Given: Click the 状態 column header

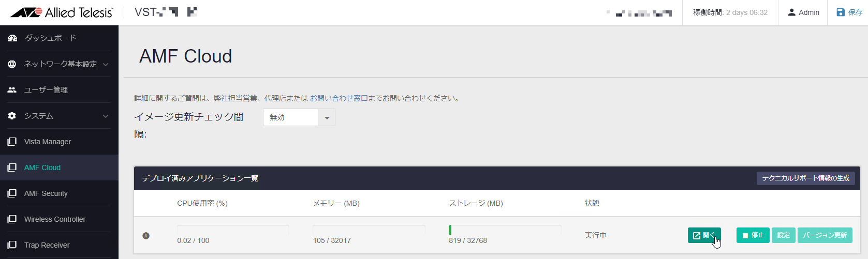Looking at the screenshot, I should (x=592, y=203).
